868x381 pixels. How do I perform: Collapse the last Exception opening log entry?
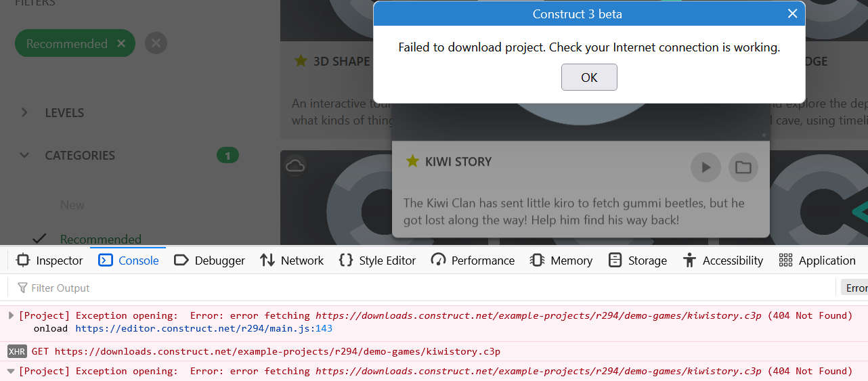11,371
